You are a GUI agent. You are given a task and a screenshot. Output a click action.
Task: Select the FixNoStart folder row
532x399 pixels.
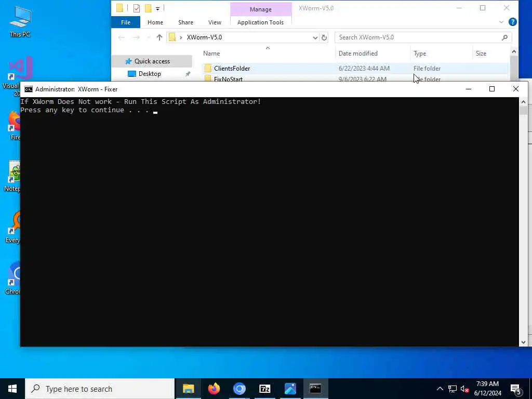[354, 79]
